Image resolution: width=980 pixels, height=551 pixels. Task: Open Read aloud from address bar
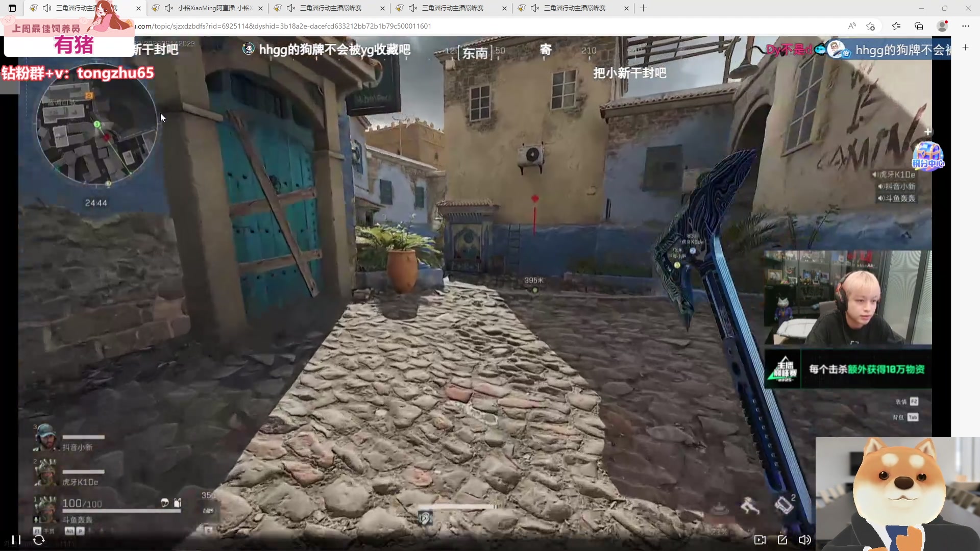coord(852,26)
